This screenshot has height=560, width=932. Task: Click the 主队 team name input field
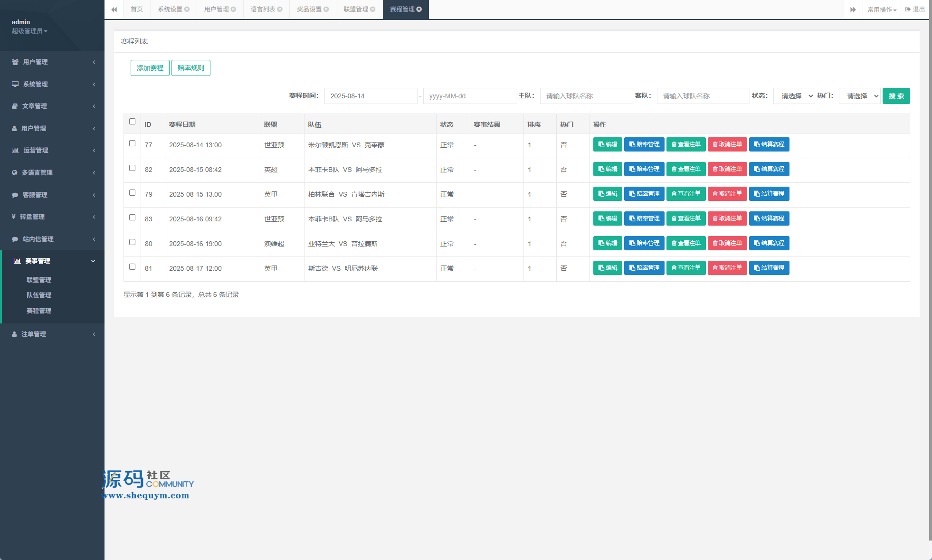586,96
